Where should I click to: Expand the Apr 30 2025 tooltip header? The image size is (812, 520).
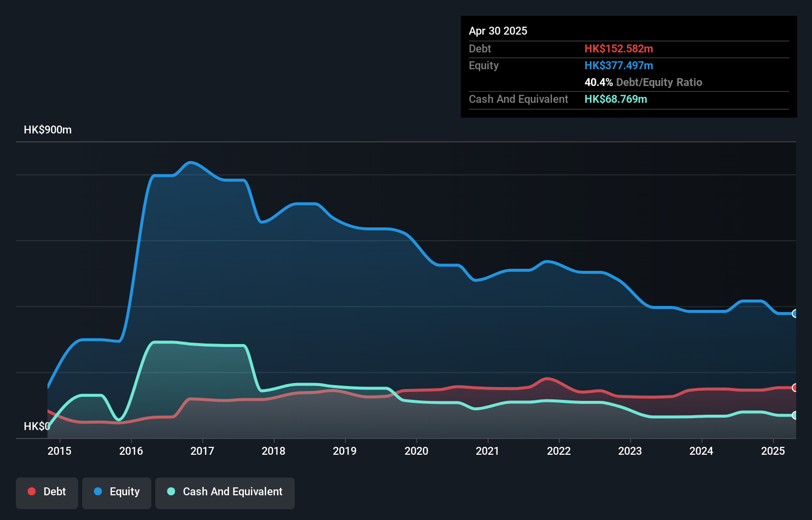click(498, 31)
